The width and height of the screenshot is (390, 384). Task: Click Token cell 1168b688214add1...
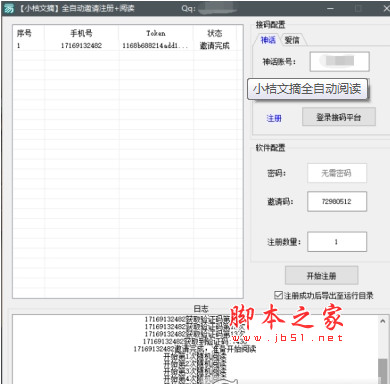tap(155, 46)
